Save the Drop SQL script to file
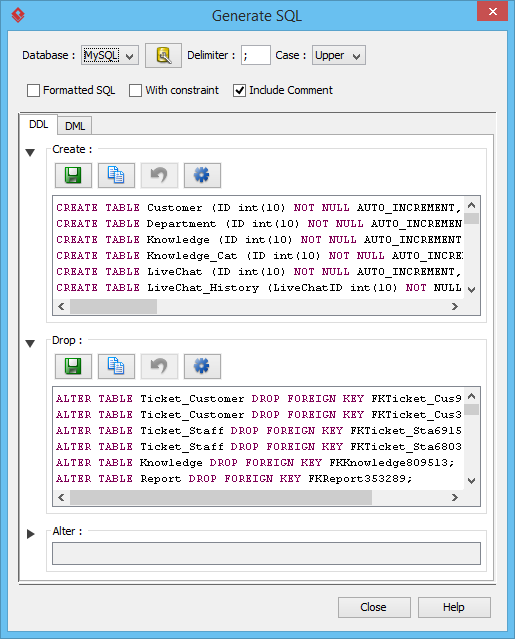 coord(73,366)
